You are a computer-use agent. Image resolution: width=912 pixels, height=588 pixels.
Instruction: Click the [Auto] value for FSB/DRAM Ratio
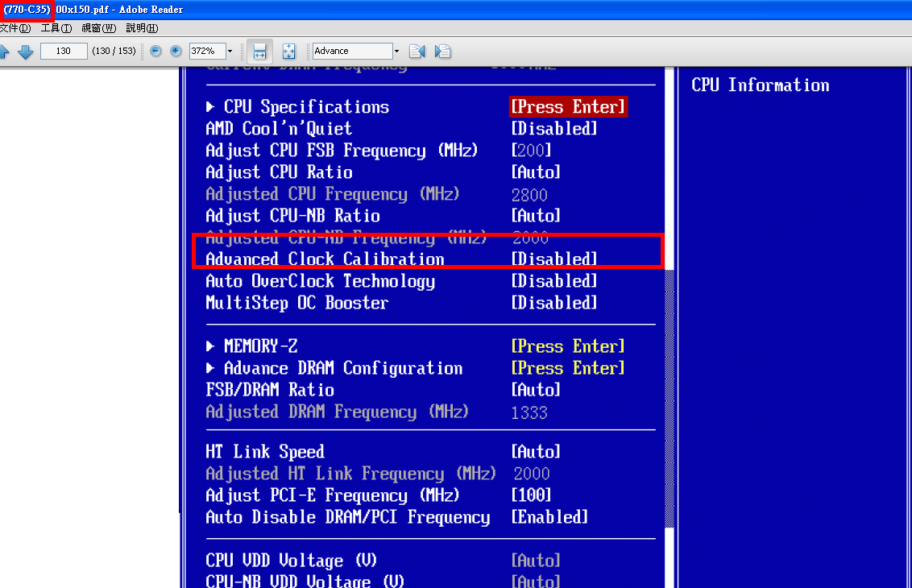pos(536,391)
